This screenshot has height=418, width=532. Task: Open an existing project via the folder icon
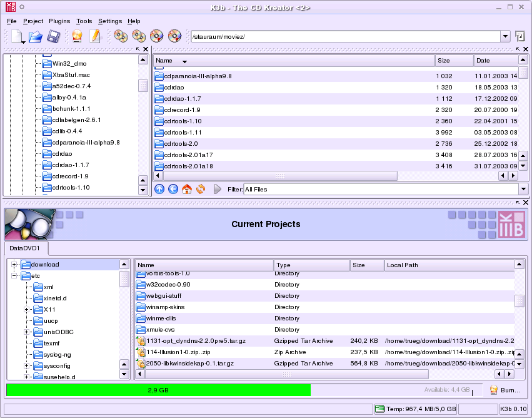pyautogui.click(x=35, y=36)
